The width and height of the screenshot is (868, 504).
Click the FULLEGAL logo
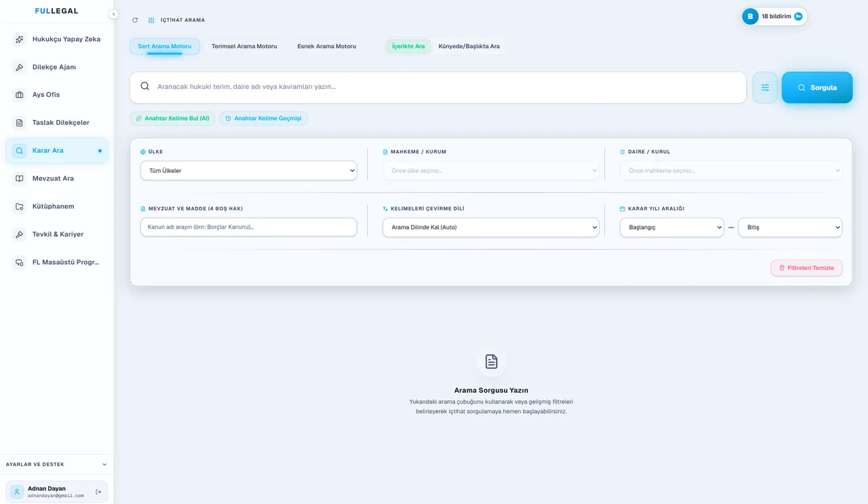point(56,11)
